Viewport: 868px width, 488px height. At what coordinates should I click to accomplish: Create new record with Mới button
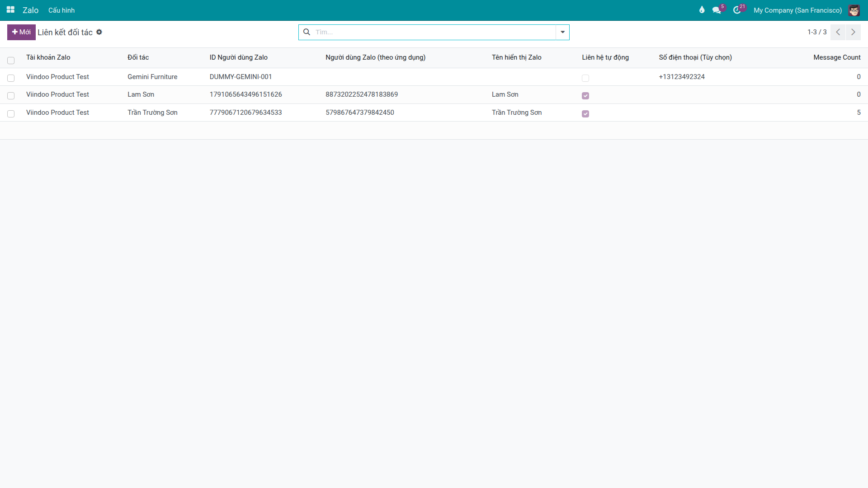point(21,32)
